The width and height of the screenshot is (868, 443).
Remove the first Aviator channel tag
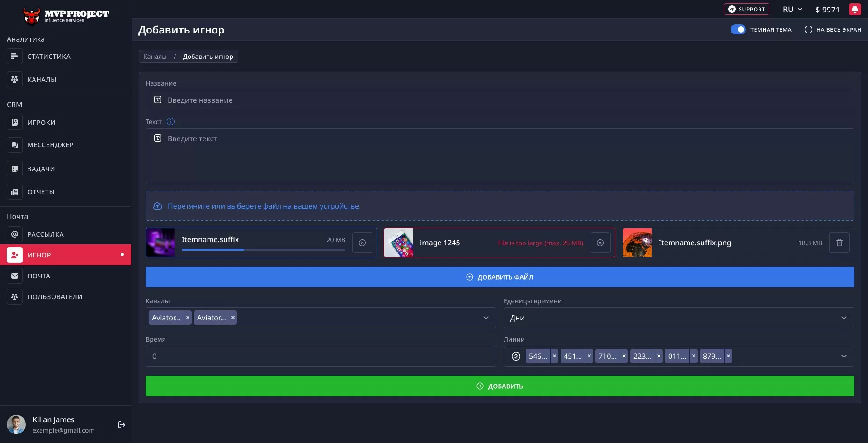(x=188, y=318)
